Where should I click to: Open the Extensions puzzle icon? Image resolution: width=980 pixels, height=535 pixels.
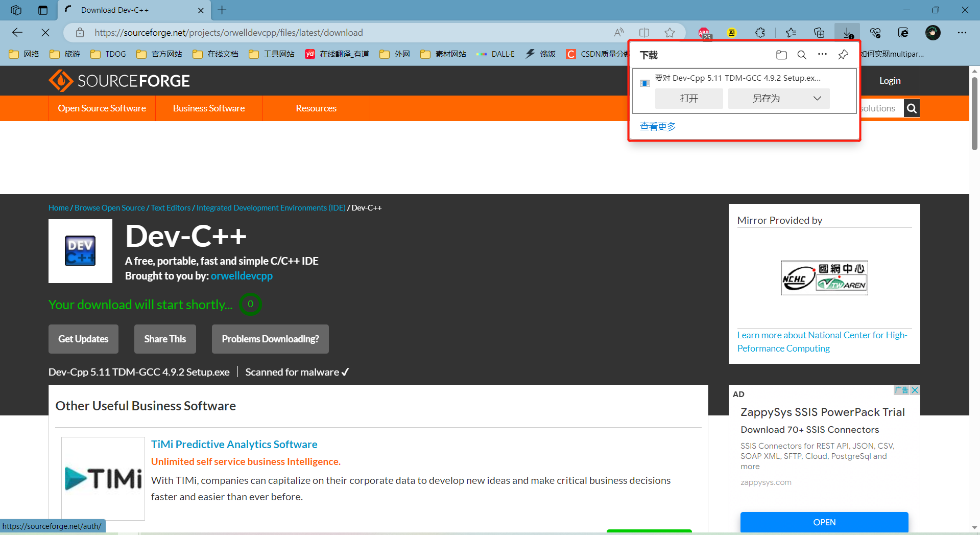tap(760, 33)
